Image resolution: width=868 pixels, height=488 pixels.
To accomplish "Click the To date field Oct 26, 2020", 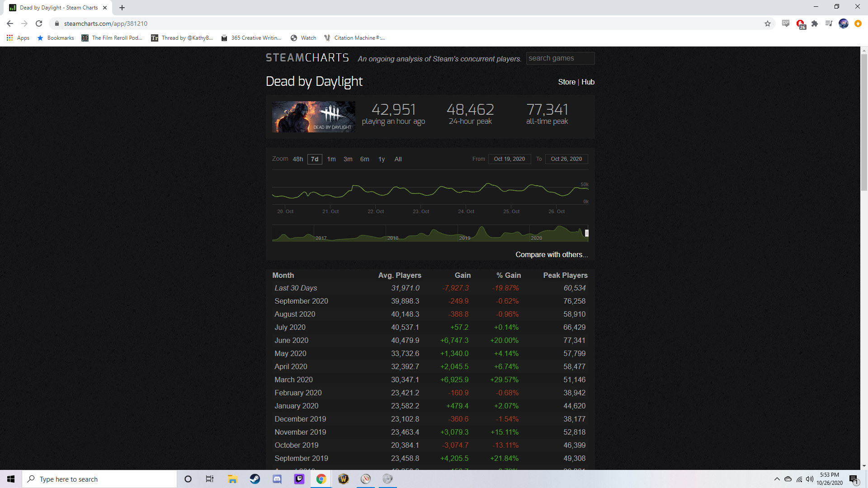I will click(566, 159).
